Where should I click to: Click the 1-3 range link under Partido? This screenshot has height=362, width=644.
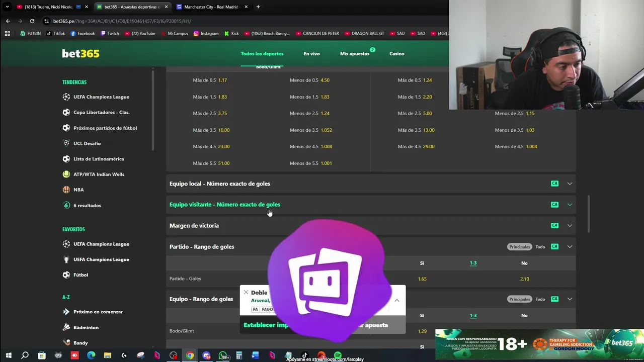point(473,263)
